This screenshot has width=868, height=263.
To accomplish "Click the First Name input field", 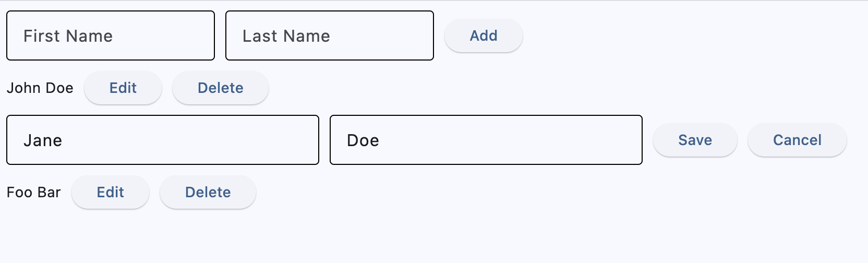I will click(x=111, y=35).
